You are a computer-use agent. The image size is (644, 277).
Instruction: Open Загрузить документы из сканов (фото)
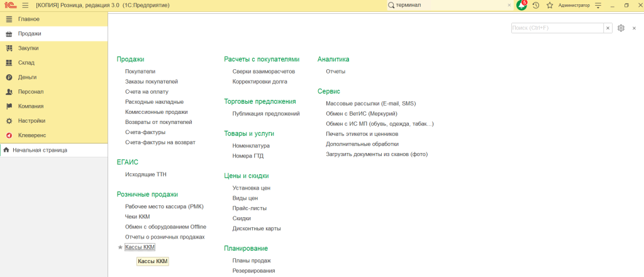tap(377, 154)
